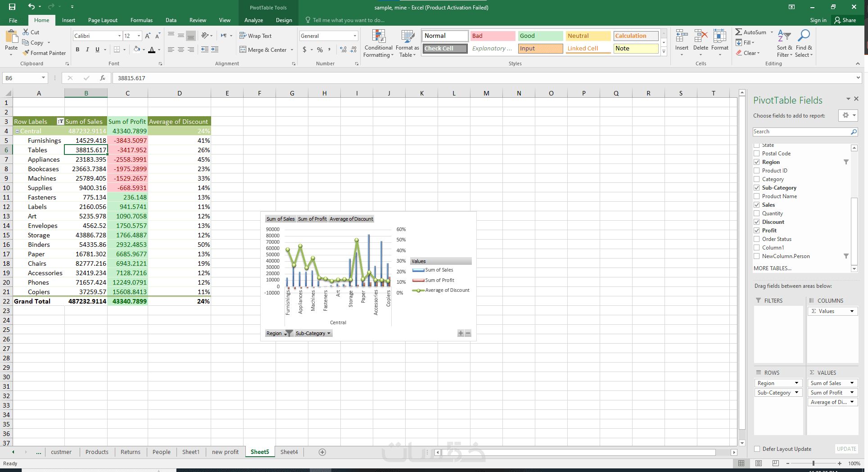Click the Paste clipboard icon
The width and height of the screenshot is (868, 472).
(11, 36)
